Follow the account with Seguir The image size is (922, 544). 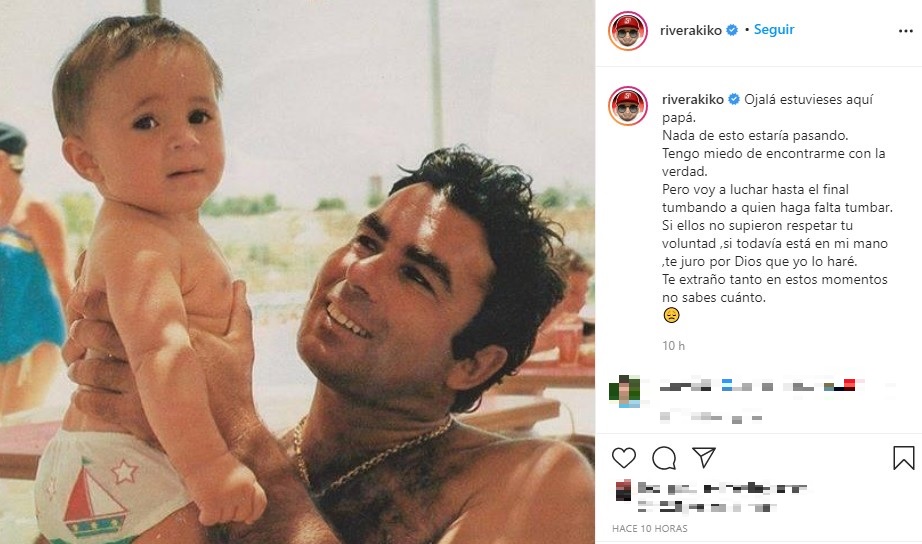774,29
